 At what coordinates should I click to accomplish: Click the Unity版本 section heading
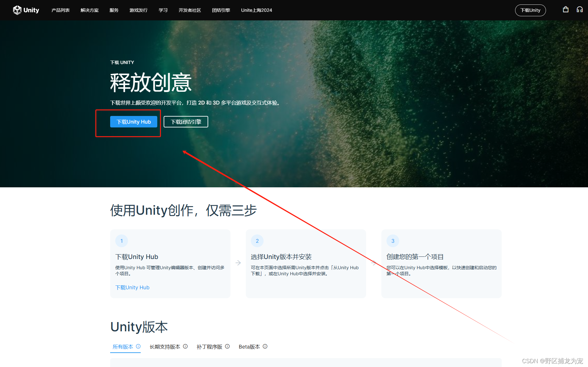click(x=139, y=327)
